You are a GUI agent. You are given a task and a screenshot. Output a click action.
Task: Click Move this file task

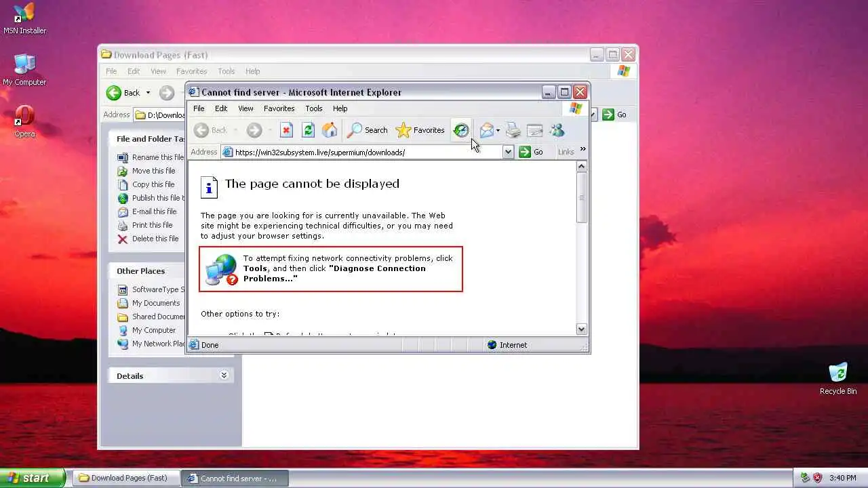pos(146,171)
